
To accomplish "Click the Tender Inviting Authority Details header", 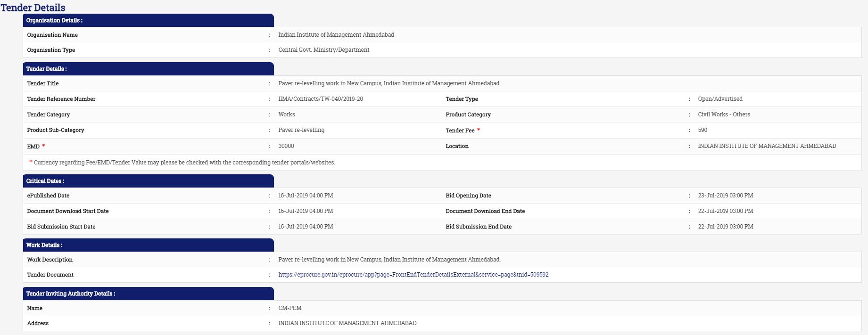I will click(71, 294).
